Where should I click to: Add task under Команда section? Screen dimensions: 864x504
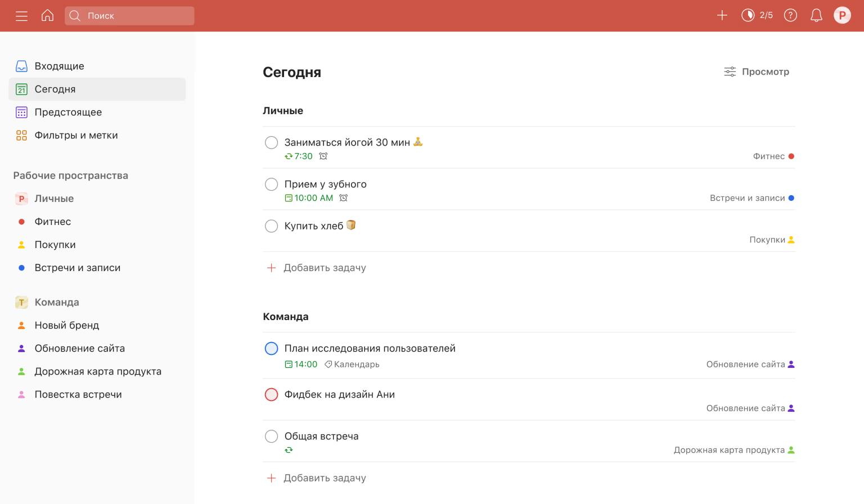tap(316, 478)
